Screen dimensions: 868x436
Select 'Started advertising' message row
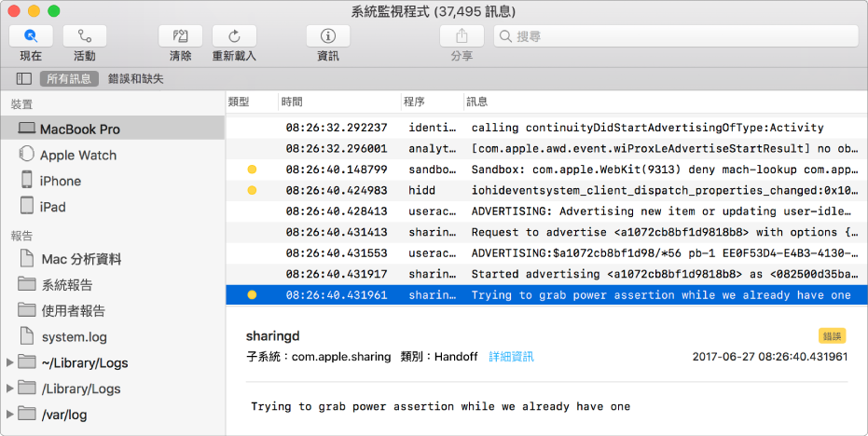546,274
